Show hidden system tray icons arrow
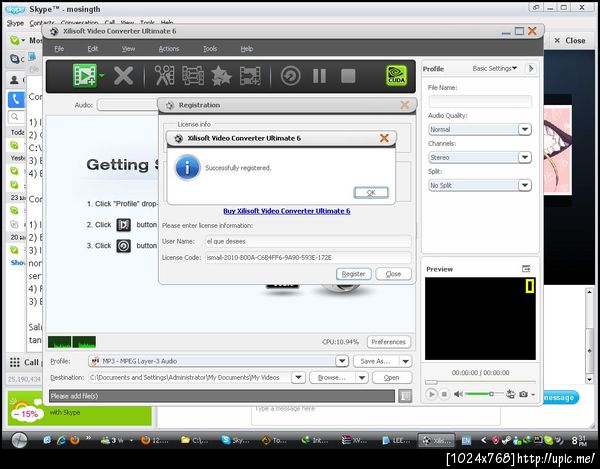600x469 pixels. point(484,440)
